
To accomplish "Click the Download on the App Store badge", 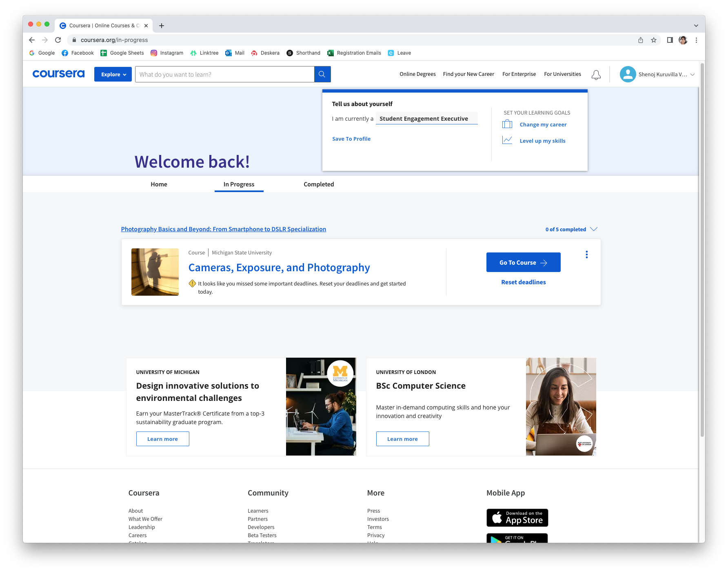I will tap(517, 518).
